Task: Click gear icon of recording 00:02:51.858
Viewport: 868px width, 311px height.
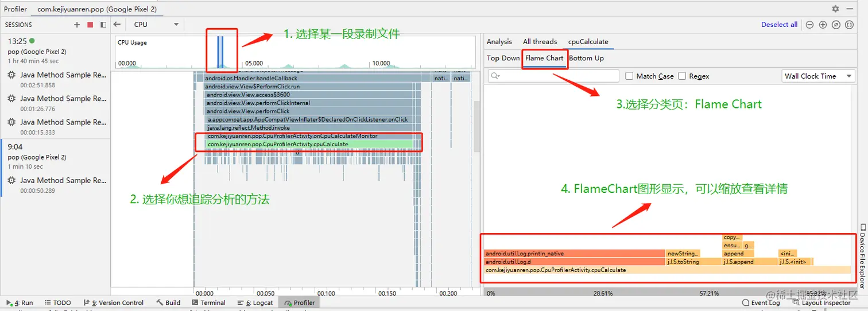Action: pos(11,75)
